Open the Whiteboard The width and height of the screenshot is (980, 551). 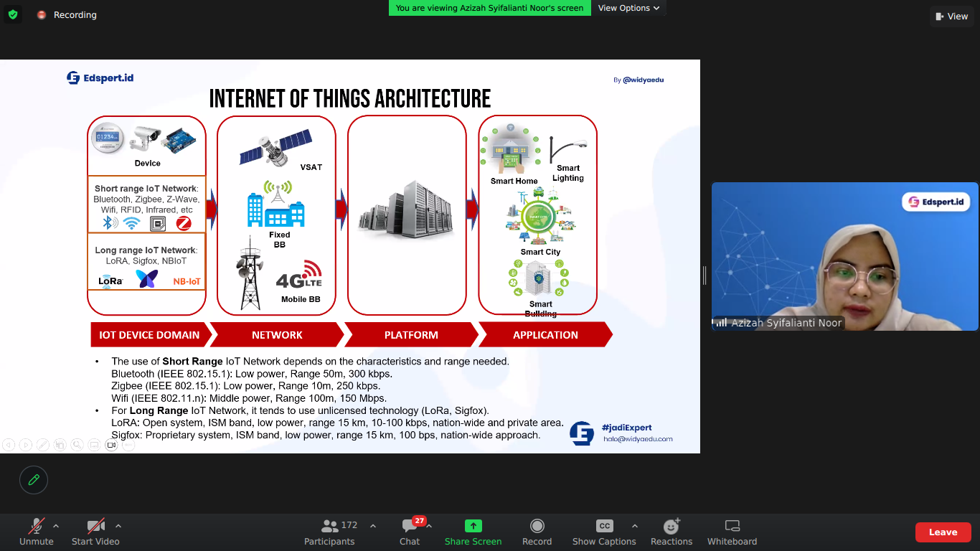pos(732,532)
